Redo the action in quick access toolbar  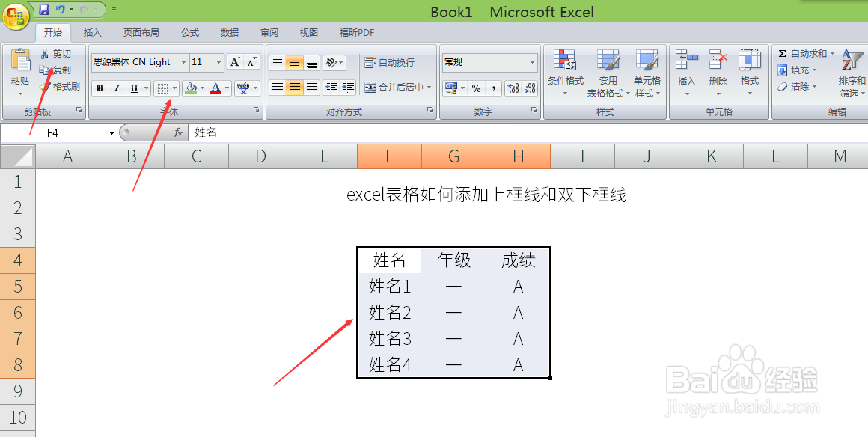(85, 10)
